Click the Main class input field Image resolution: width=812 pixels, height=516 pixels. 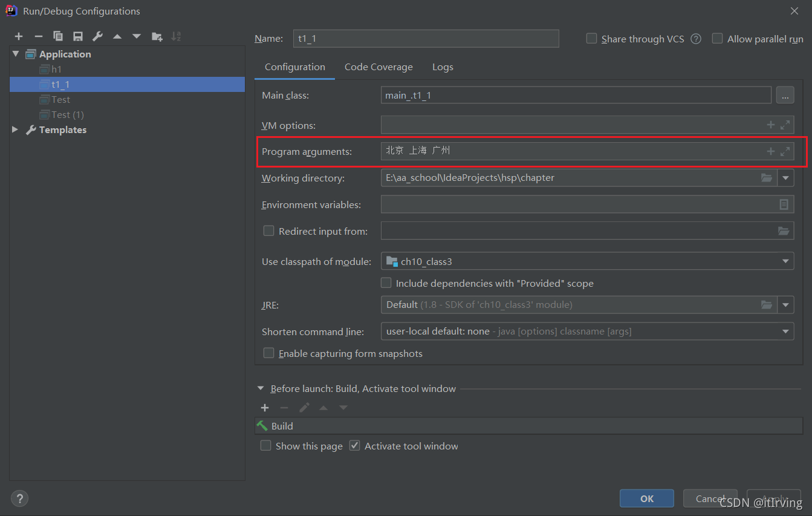(576, 95)
